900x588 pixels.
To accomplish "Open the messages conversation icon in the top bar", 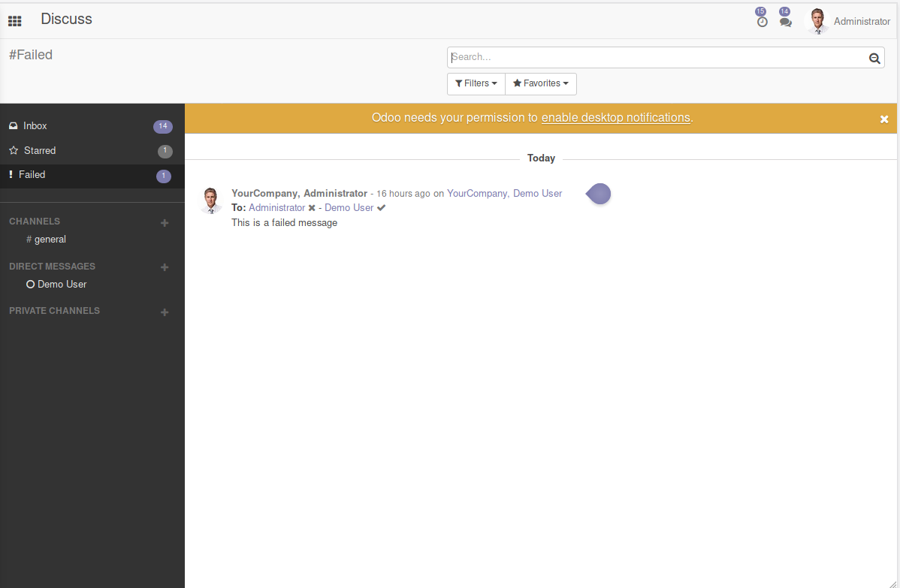I will coord(786,20).
